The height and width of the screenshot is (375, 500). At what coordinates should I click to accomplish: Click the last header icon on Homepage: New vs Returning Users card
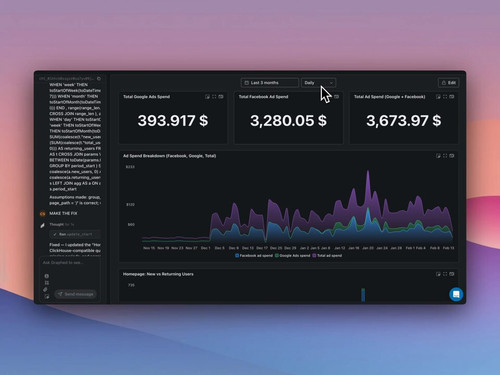coord(452,274)
